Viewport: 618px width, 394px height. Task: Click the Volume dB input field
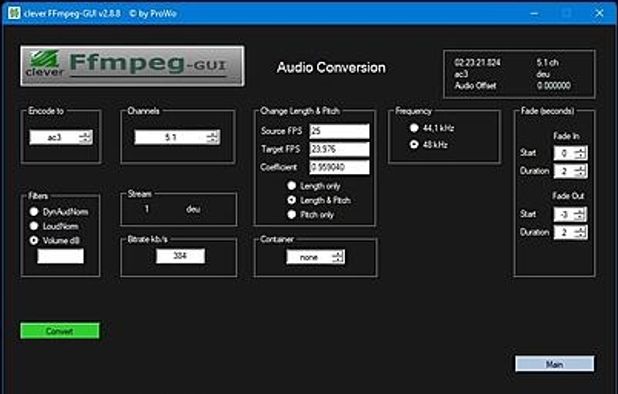tap(60, 256)
